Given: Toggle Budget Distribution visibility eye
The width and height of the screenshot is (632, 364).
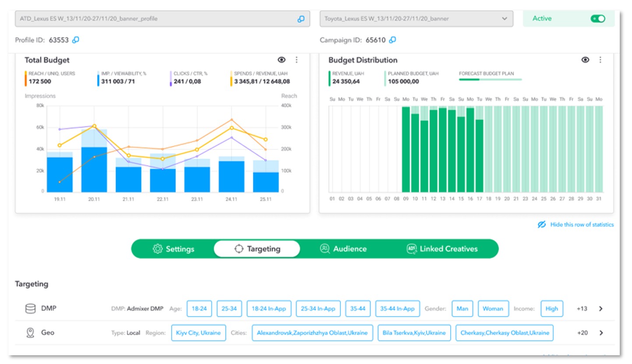Looking at the screenshot, I should click(x=586, y=60).
